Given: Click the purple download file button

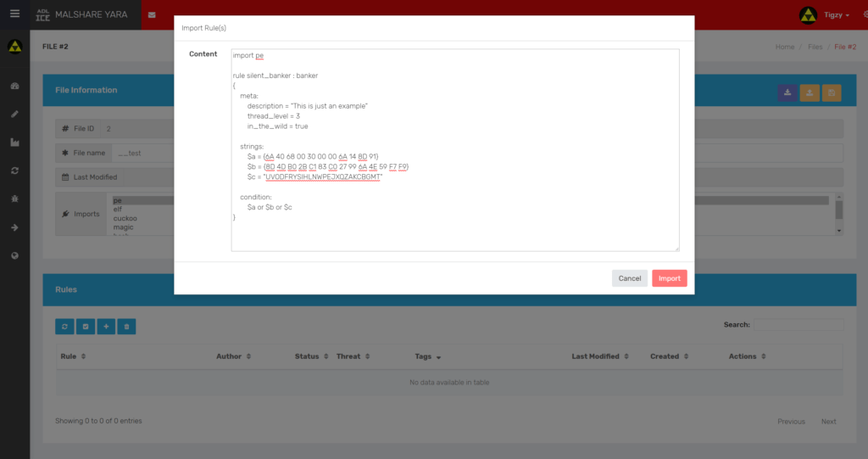Looking at the screenshot, I should click(x=787, y=92).
